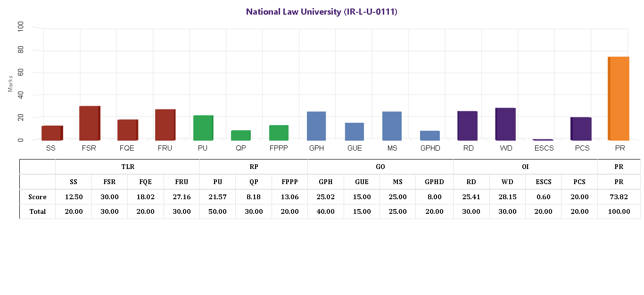Click table column header FRU

tap(182, 182)
